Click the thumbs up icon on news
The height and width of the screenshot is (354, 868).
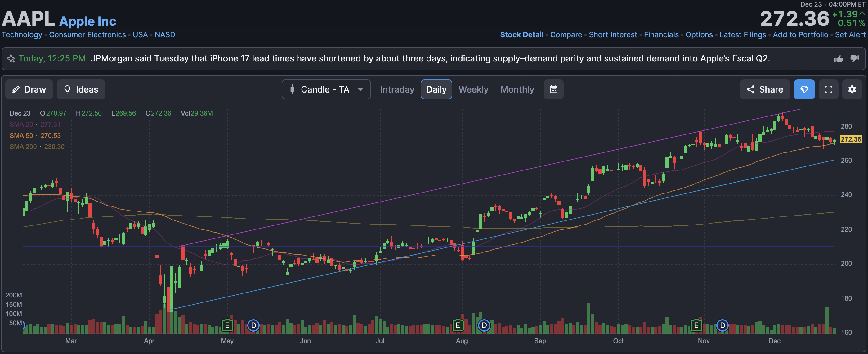[838, 59]
